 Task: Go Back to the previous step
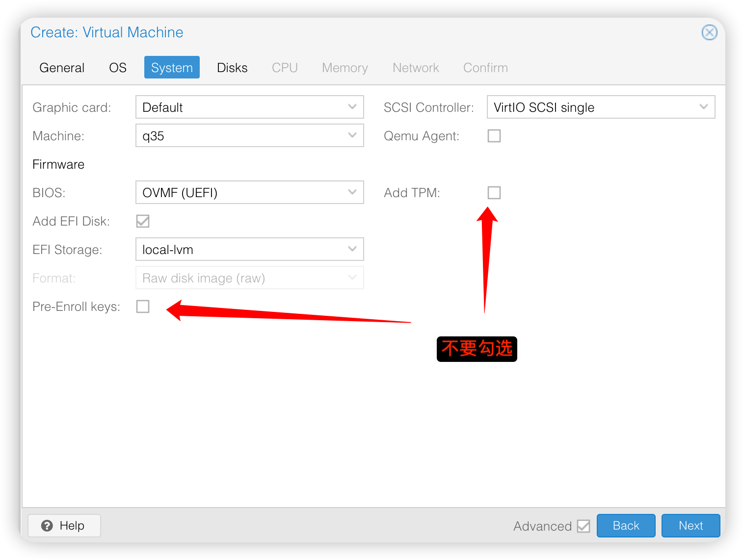[x=626, y=526]
